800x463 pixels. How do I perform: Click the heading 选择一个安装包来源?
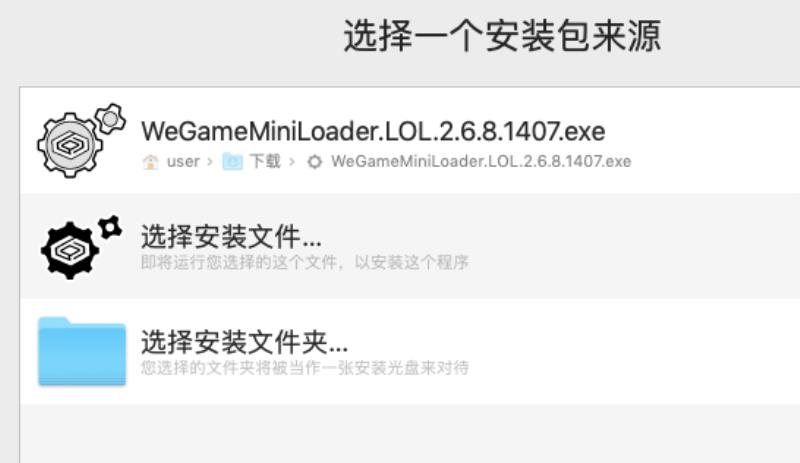(x=502, y=36)
